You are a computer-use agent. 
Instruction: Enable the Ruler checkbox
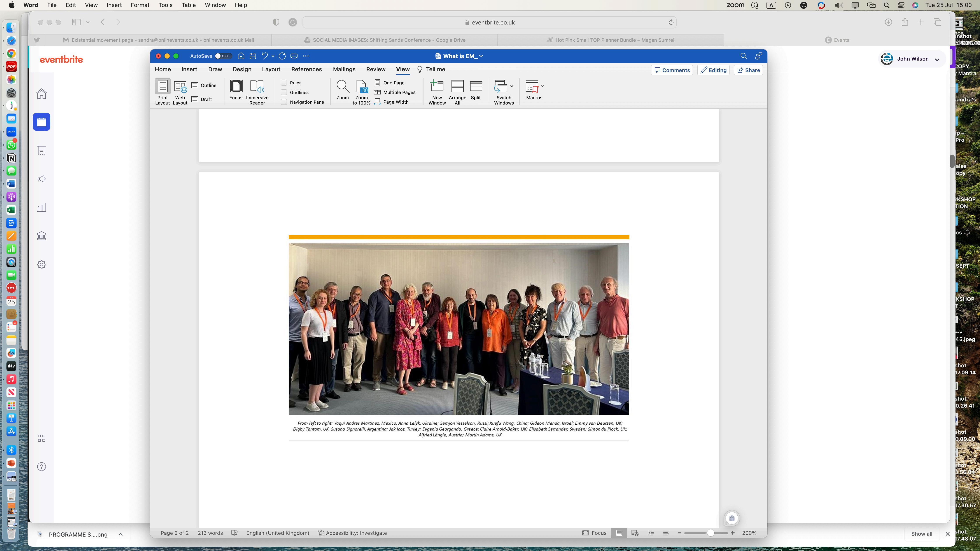[284, 82]
